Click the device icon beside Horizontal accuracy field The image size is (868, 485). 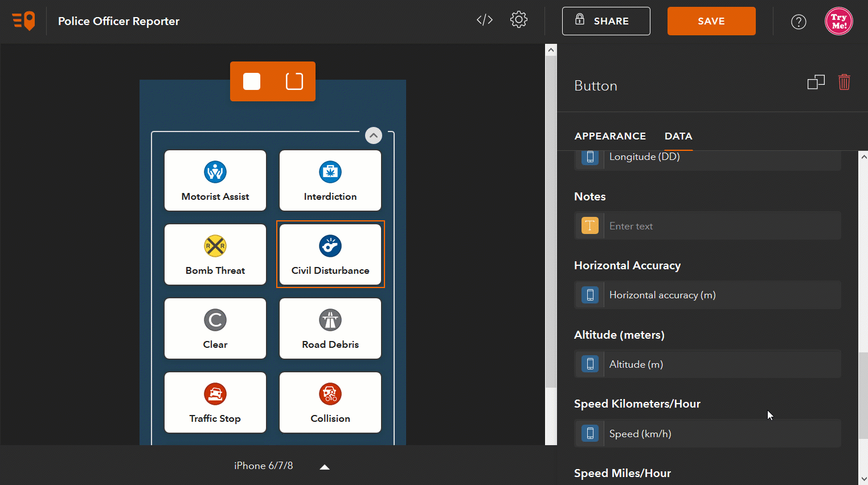click(x=590, y=295)
